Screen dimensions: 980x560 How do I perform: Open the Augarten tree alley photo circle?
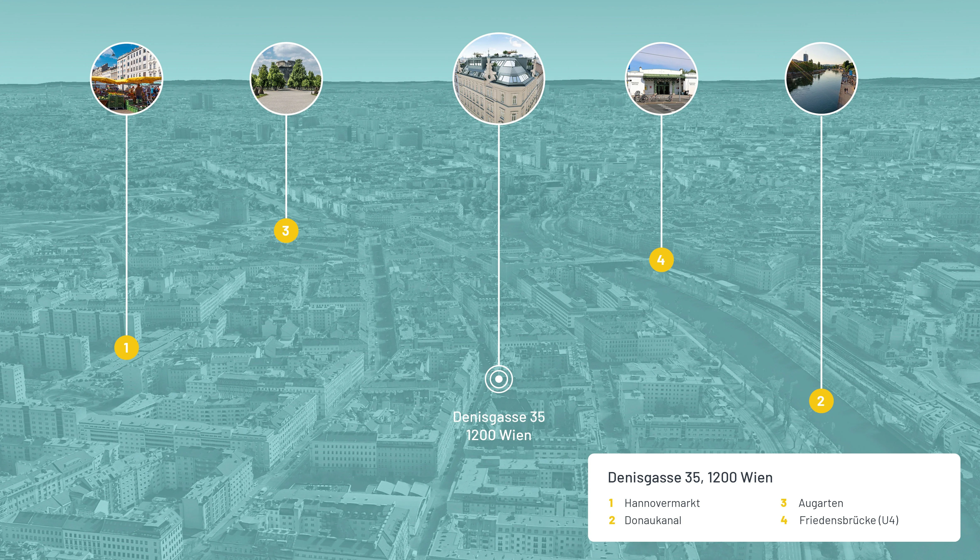pyautogui.click(x=286, y=78)
